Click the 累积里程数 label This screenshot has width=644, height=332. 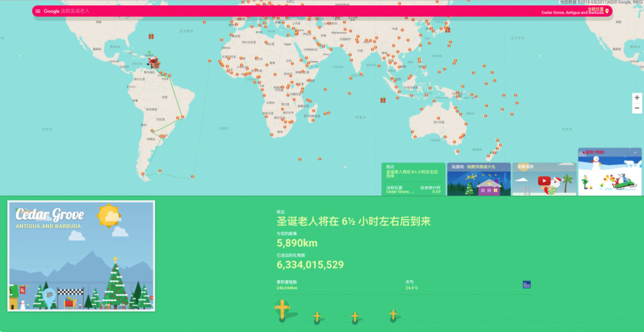click(287, 282)
